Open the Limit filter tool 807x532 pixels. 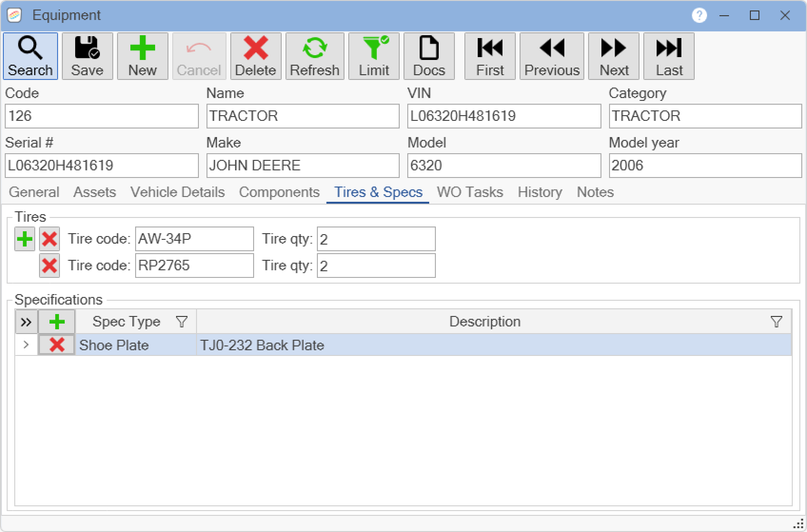tap(374, 56)
